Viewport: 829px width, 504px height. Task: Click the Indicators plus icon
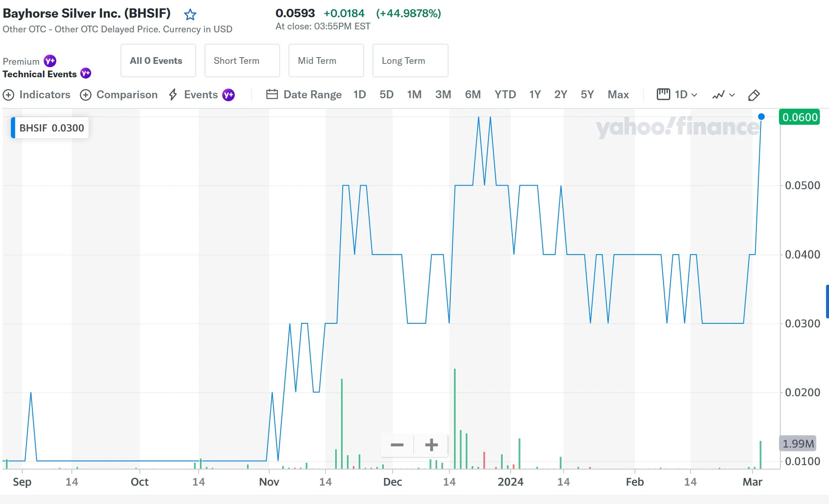click(x=8, y=95)
